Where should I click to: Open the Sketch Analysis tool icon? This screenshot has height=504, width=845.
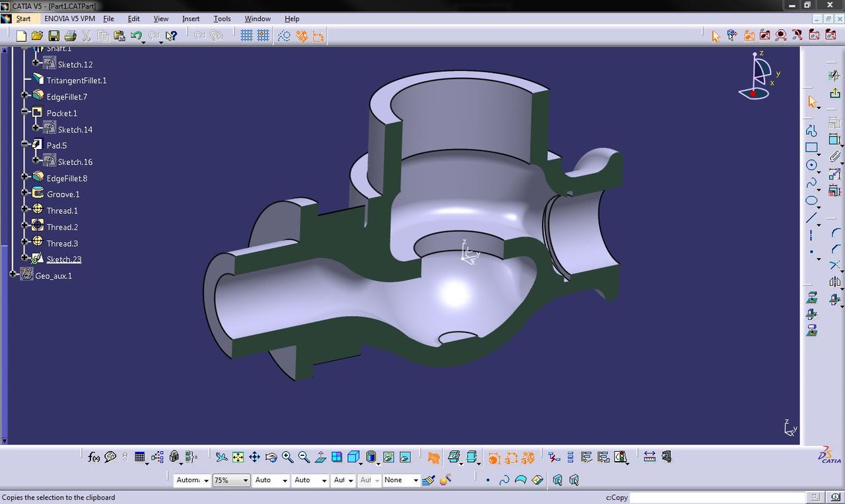(x=620, y=457)
